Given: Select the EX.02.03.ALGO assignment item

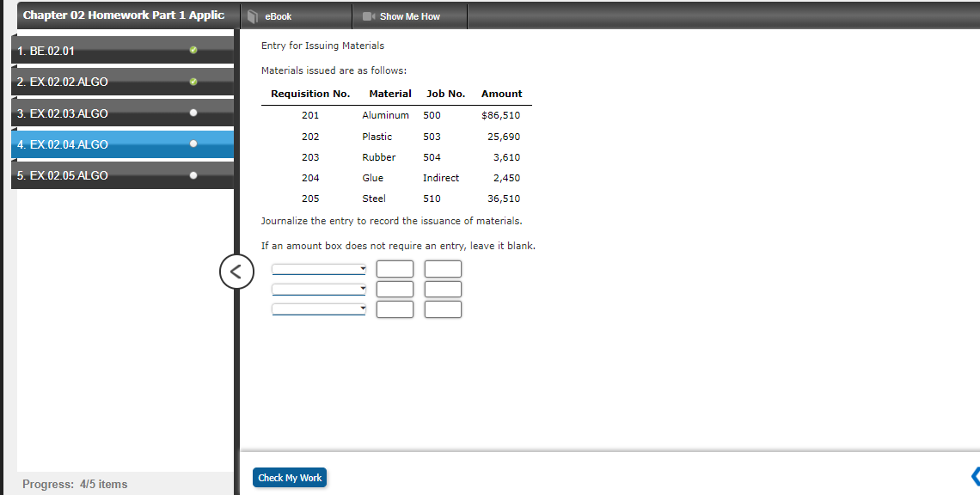Looking at the screenshot, I should click(x=103, y=113).
